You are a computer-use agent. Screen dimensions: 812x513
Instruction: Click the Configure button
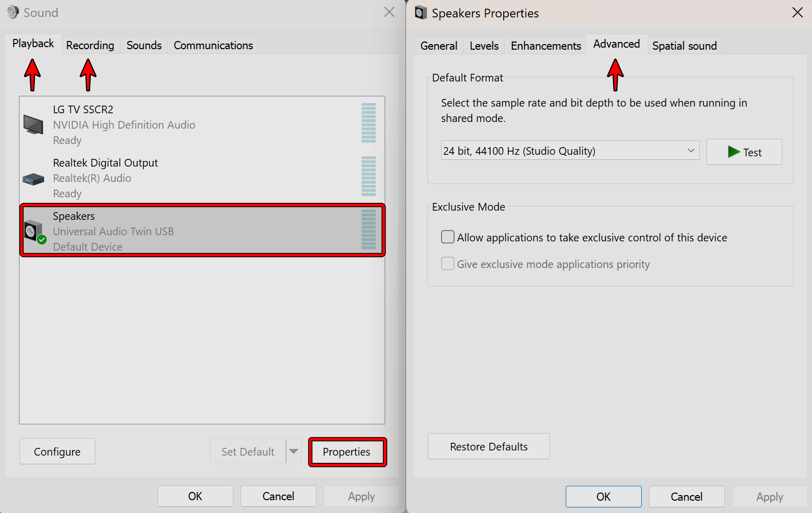coord(57,452)
